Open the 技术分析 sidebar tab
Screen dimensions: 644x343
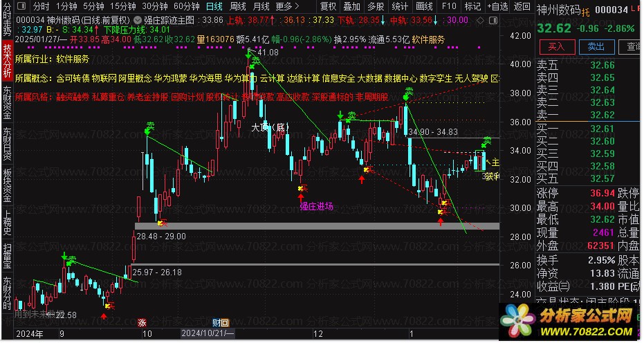(x=7, y=60)
